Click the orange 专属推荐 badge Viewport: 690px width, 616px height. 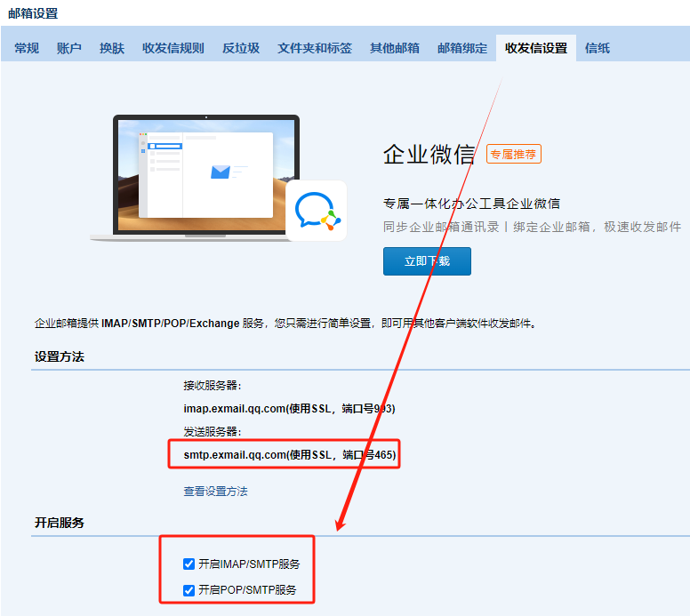click(x=514, y=154)
